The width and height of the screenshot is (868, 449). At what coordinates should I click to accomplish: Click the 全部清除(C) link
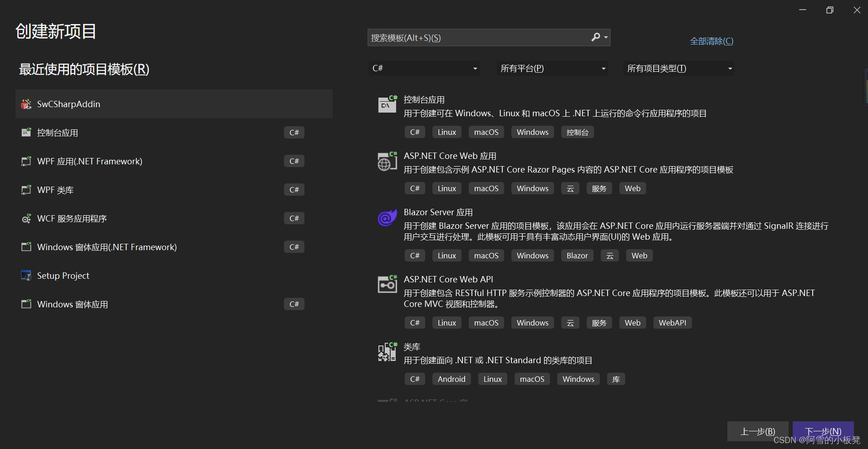(711, 41)
